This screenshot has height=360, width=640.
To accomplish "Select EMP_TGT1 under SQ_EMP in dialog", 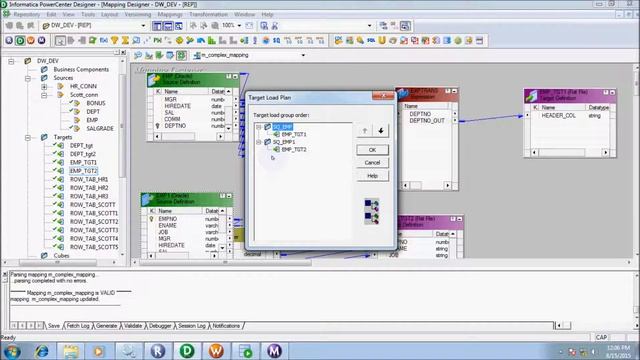I will pos(294,134).
